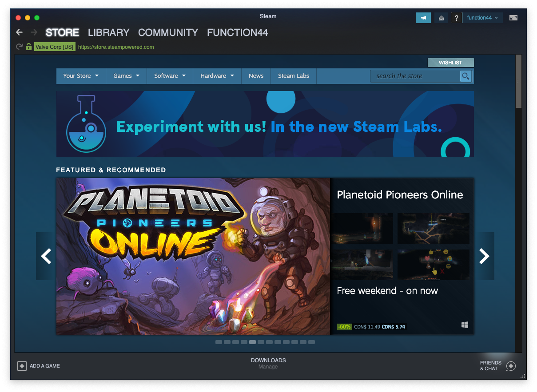This screenshot has width=537, height=392.
Task: Open Steam help question mark
Action: click(456, 18)
